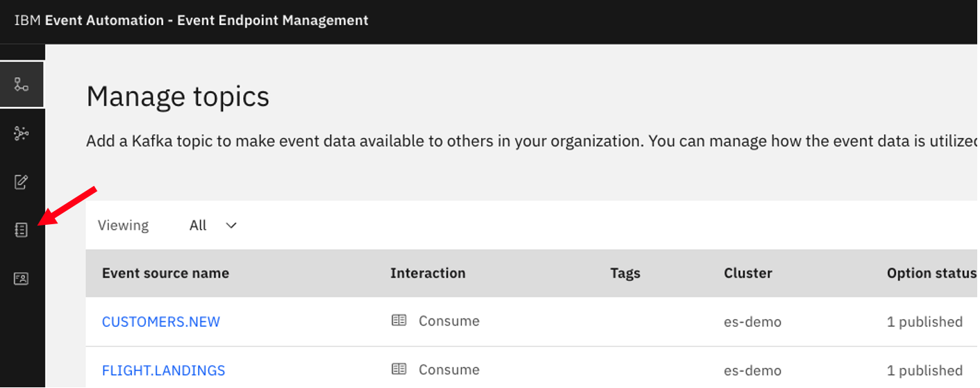This screenshot has height=388, width=980.
Task: Sort by Event source name column header
Action: (x=165, y=273)
